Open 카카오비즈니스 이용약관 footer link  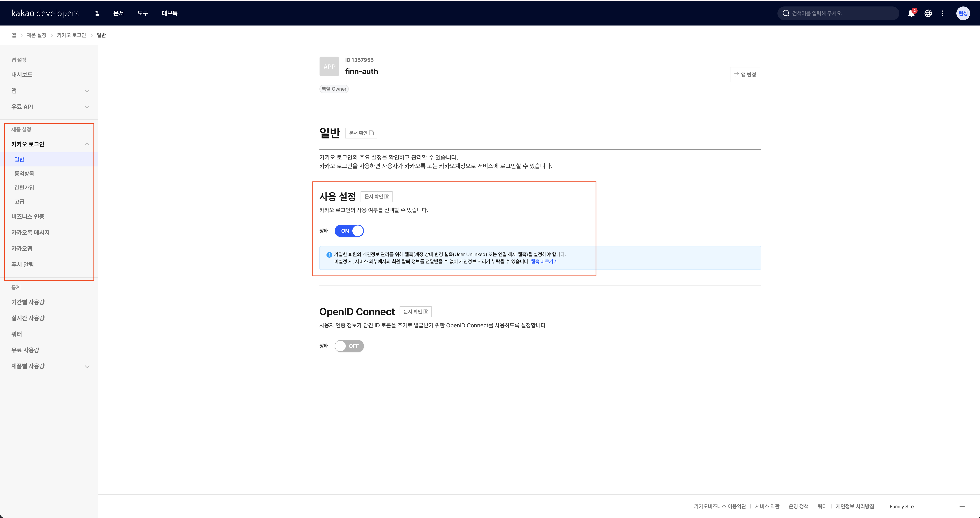click(720, 507)
